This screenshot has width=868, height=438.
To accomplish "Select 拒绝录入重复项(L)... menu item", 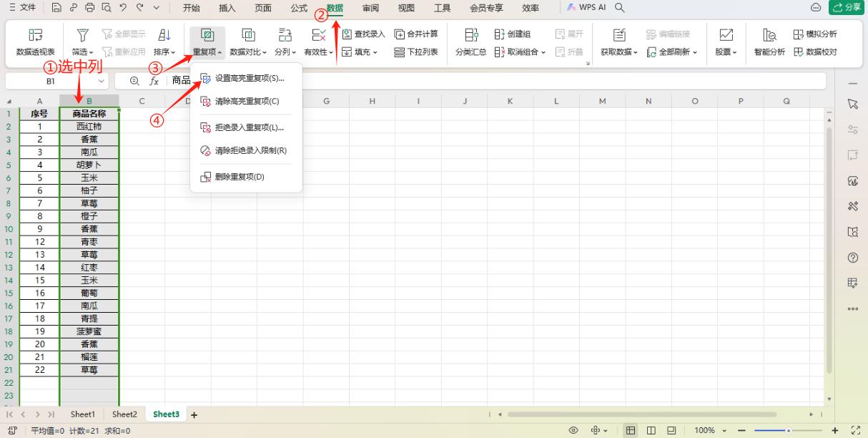I will pyautogui.click(x=246, y=127).
